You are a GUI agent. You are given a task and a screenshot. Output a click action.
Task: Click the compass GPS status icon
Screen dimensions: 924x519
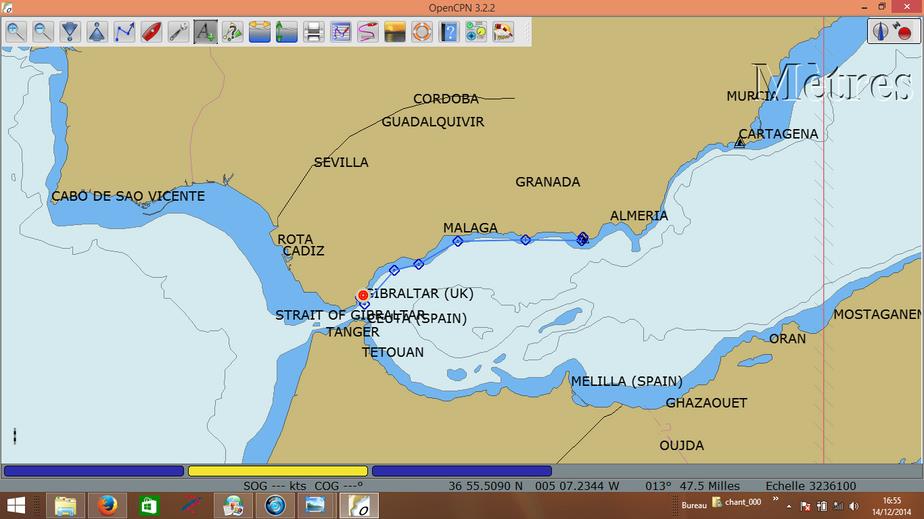[x=880, y=31]
